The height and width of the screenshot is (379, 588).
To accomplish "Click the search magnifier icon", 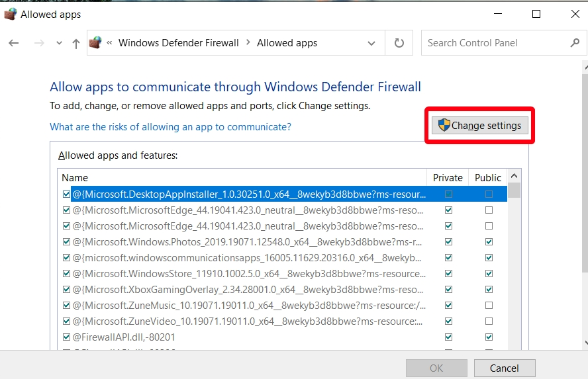I will 575,43.
